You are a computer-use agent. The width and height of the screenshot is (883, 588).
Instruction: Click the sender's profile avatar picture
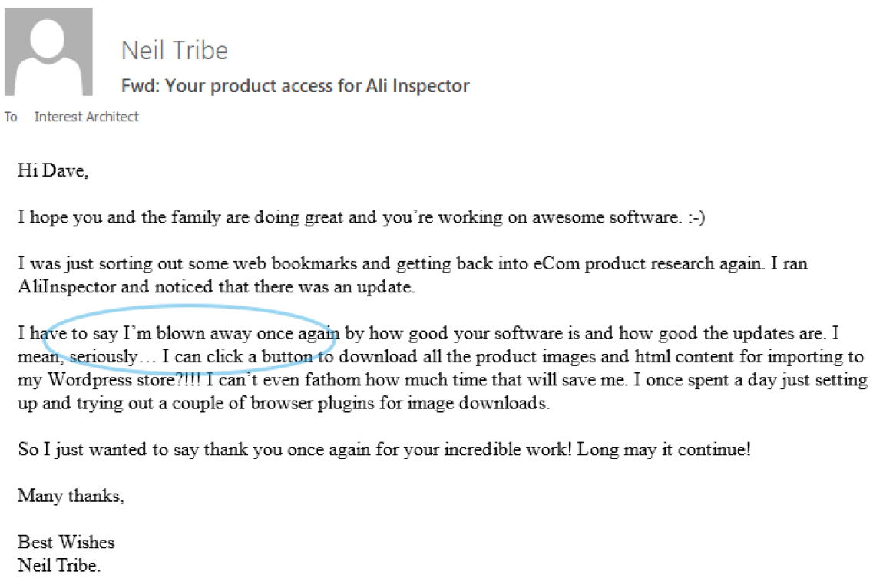pos(48,52)
